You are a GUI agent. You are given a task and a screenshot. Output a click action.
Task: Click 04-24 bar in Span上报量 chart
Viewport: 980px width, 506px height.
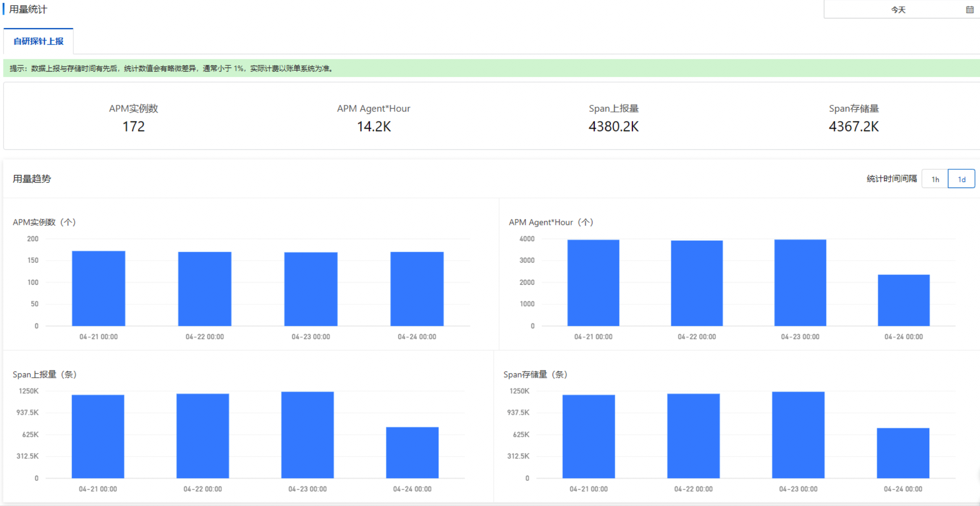coord(412,452)
